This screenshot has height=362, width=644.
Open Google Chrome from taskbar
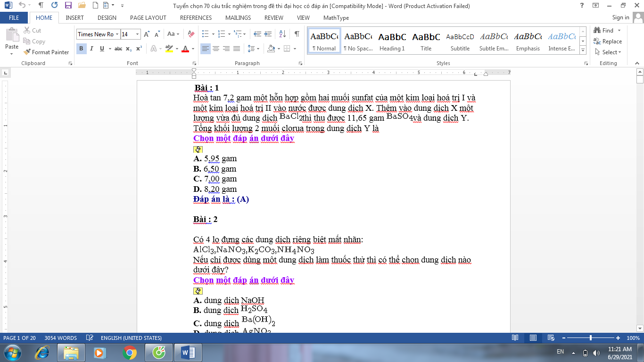coord(129,352)
